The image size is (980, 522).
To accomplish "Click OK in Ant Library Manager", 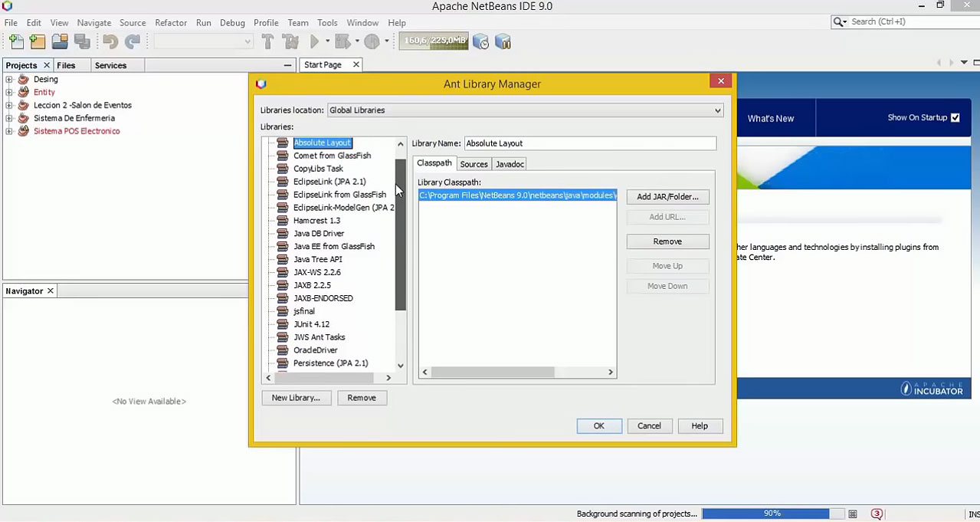I will pos(598,426).
